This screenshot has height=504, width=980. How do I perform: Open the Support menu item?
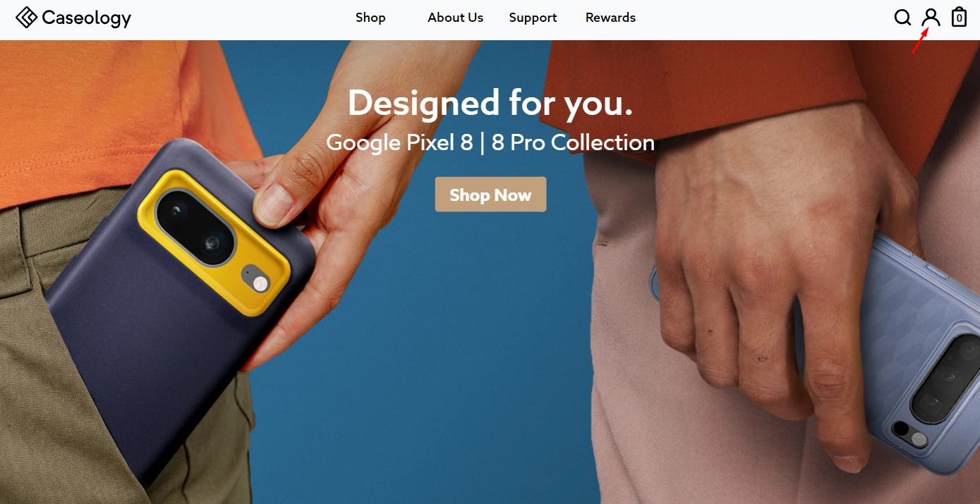click(x=533, y=18)
